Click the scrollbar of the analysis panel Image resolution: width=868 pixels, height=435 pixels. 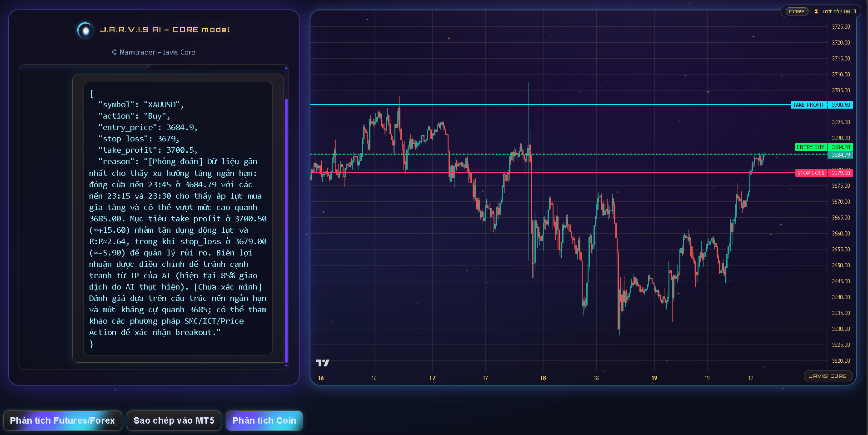[x=286, y=227]
